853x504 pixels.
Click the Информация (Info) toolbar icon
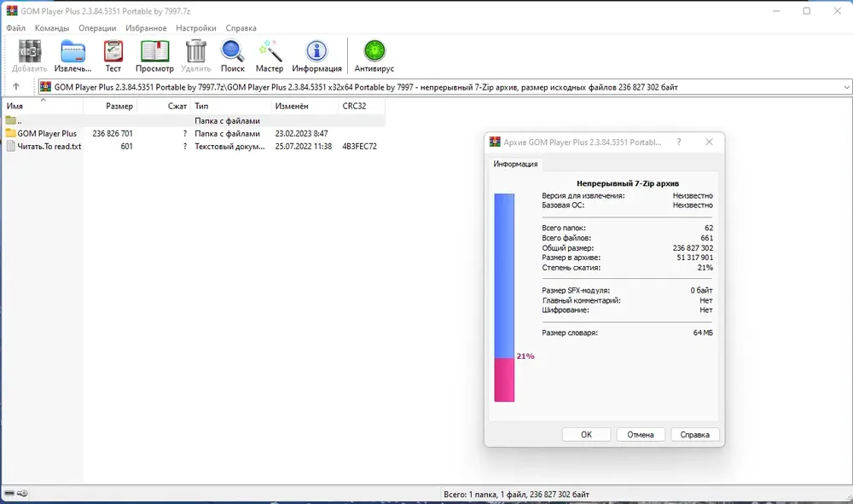[x=316, y=52]
